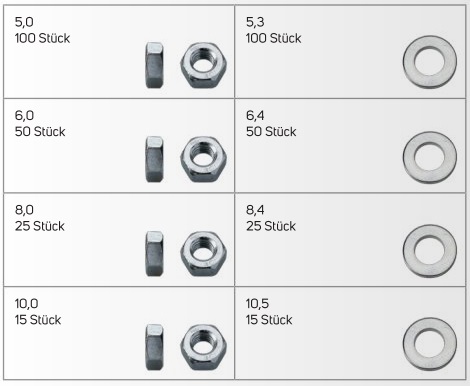Click the '15 Stück' text under 10,0
The image size is (470, 386).
[x=38, y=320]
